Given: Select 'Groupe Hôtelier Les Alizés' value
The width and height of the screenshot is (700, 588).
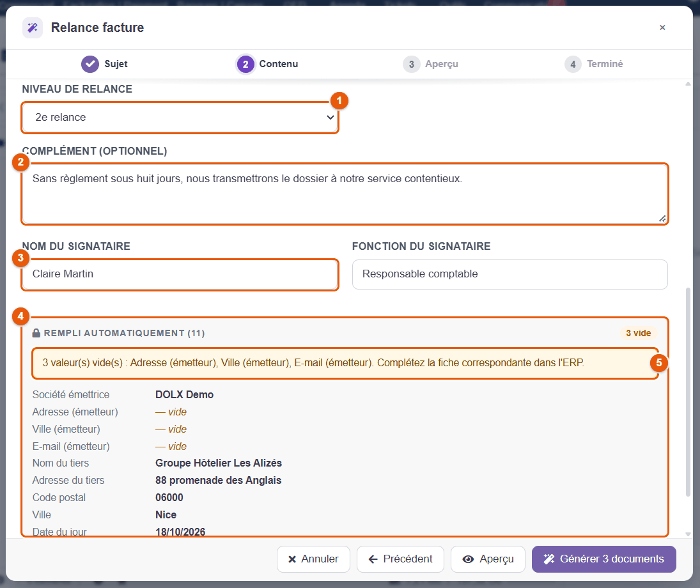Looking at the screenshot, I should click(219, 463).
